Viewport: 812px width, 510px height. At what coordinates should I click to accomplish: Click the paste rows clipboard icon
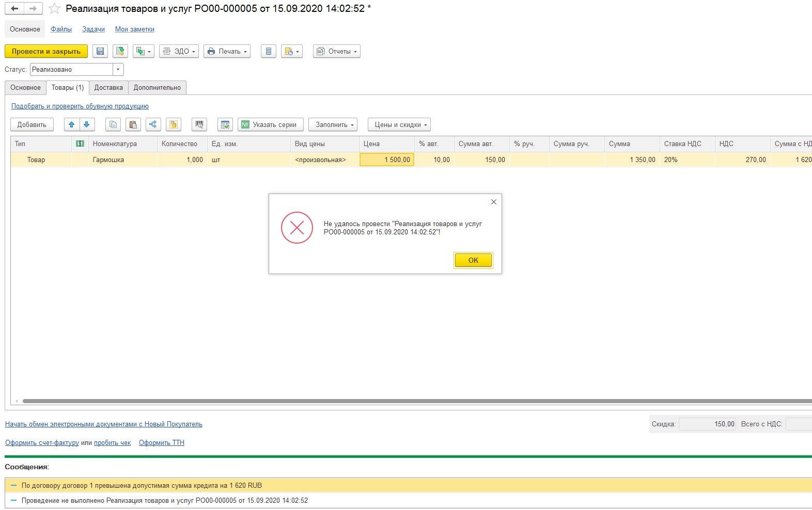133,124
